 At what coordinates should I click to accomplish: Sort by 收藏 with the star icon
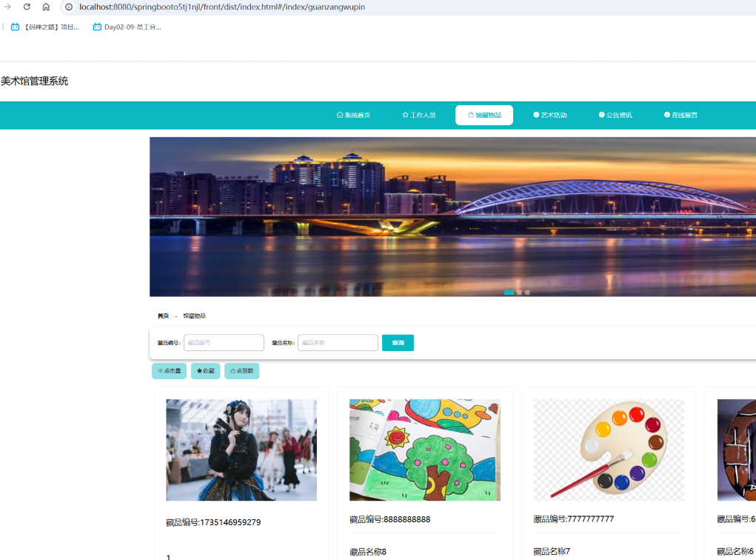205,371
